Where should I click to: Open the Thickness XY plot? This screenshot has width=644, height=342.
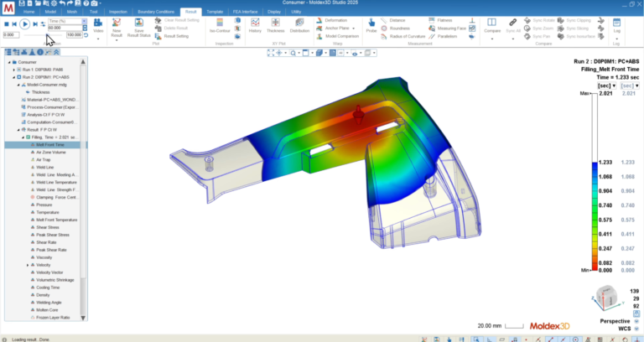click(275, 25)
